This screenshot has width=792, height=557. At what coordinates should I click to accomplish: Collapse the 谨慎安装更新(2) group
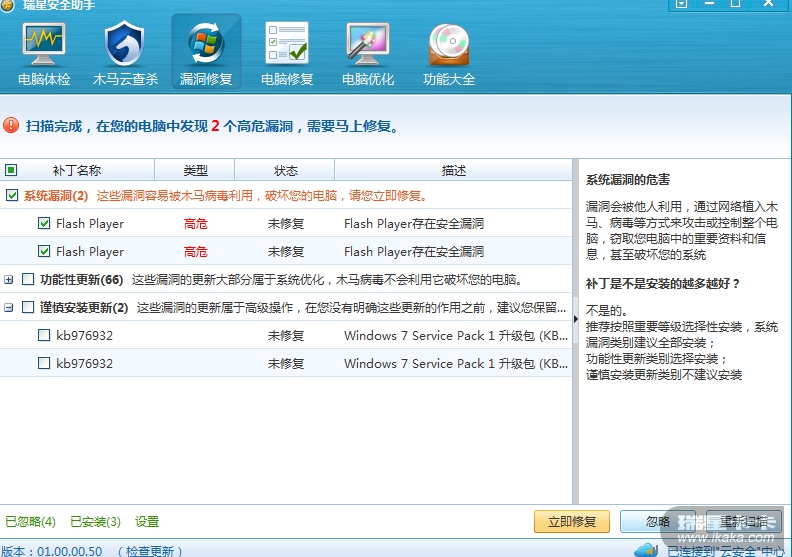tap(8, 307)
